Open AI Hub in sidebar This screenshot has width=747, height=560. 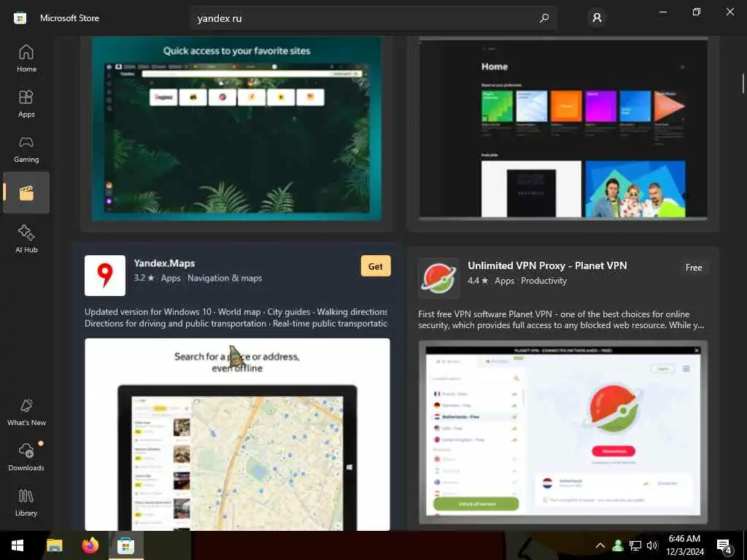(x=26, y=239)
